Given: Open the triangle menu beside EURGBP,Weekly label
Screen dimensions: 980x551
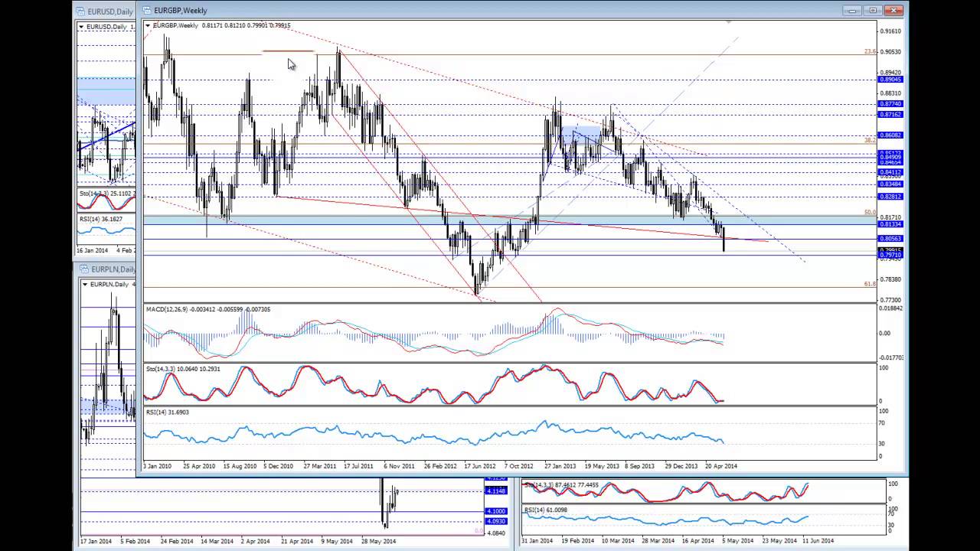Looking at the screenshot, I should pos(148,25).
